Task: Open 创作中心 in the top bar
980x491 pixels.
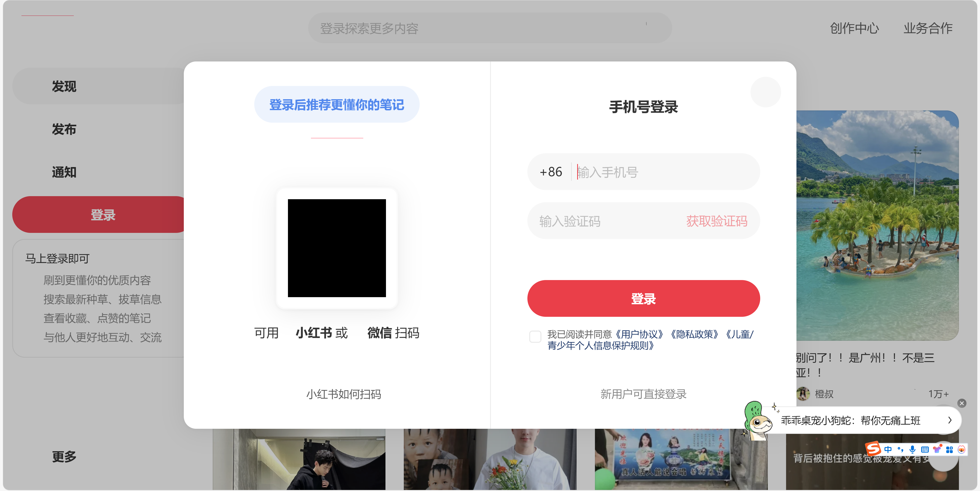Action: click(854, 28)
